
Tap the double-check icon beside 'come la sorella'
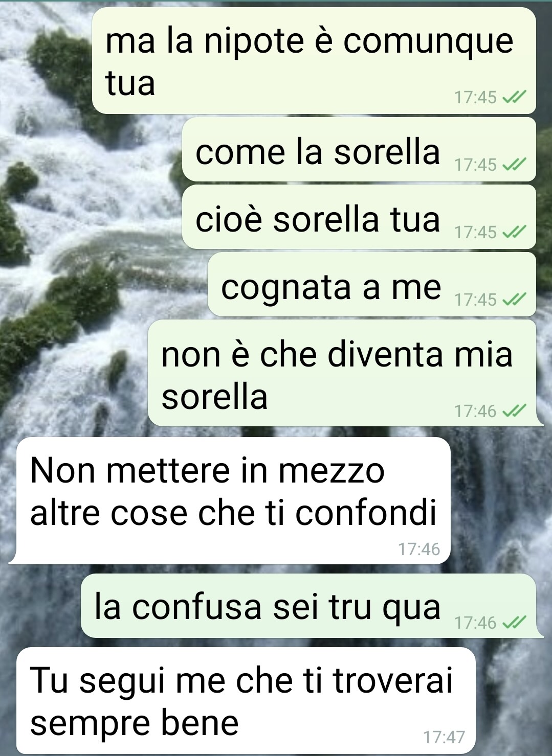pos(514,165)
